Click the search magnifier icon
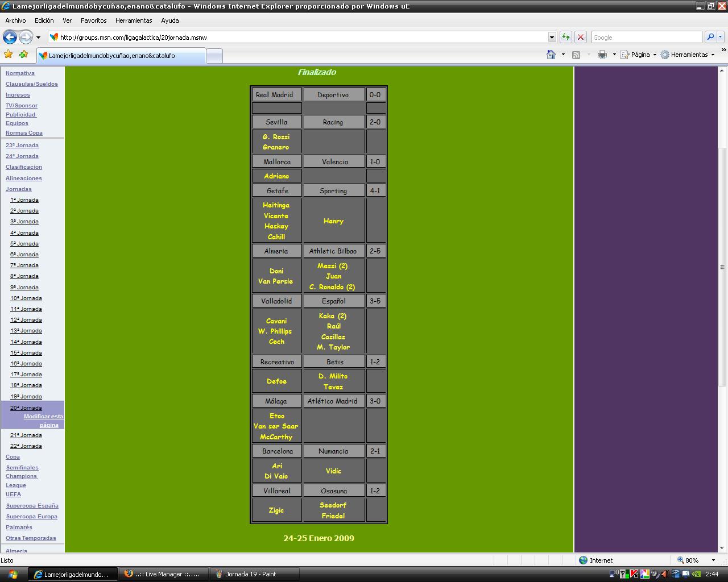 click(x=710, y=37)
